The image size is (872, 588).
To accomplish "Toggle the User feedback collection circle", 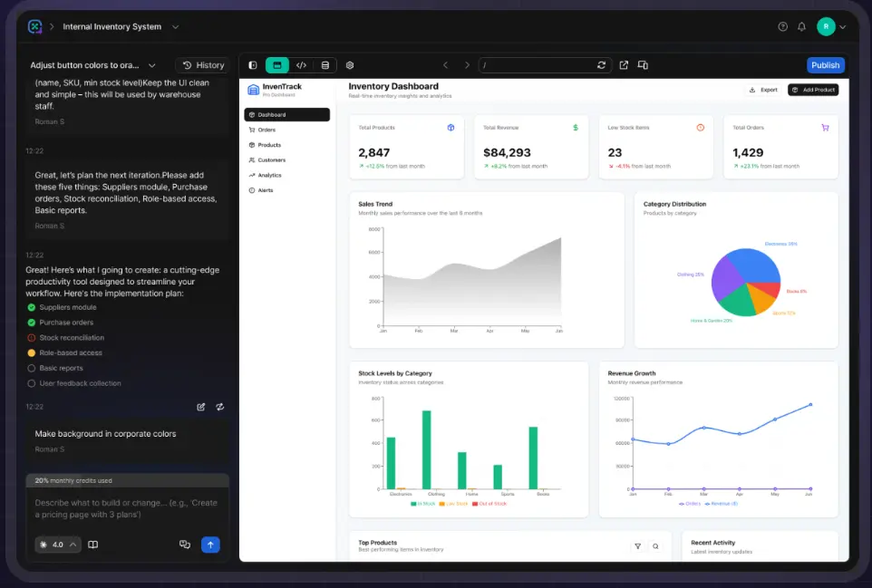I will tap(32, 383).
